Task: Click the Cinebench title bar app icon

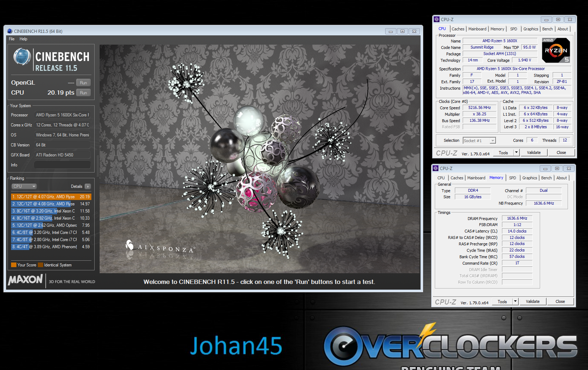Action: (10, 31)
